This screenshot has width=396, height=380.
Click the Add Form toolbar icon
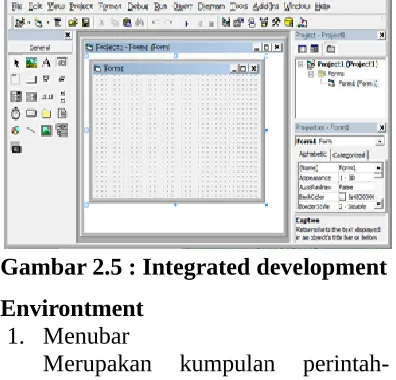click(x=39, y=23)
